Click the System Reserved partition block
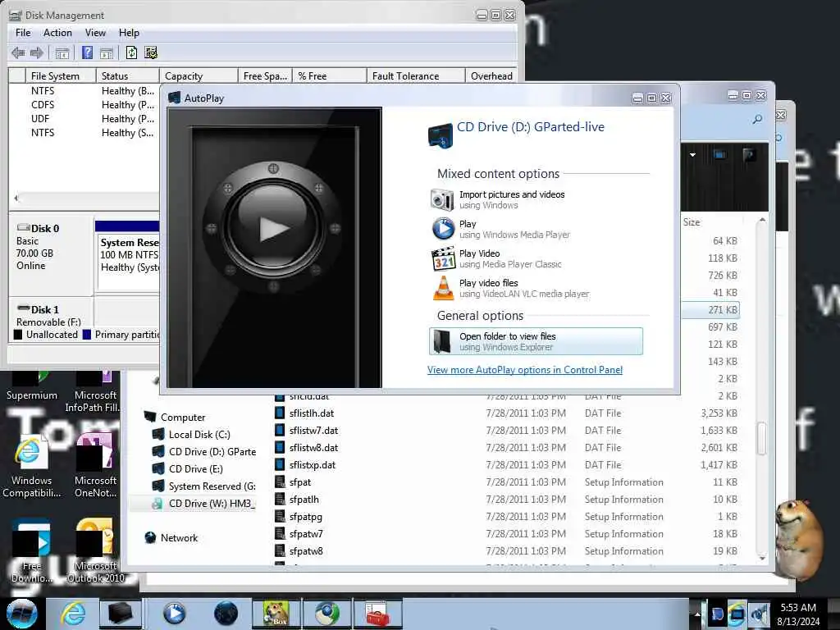Image resolution: width=840 pixels, height=630 pixels. (x=127, y=255)
